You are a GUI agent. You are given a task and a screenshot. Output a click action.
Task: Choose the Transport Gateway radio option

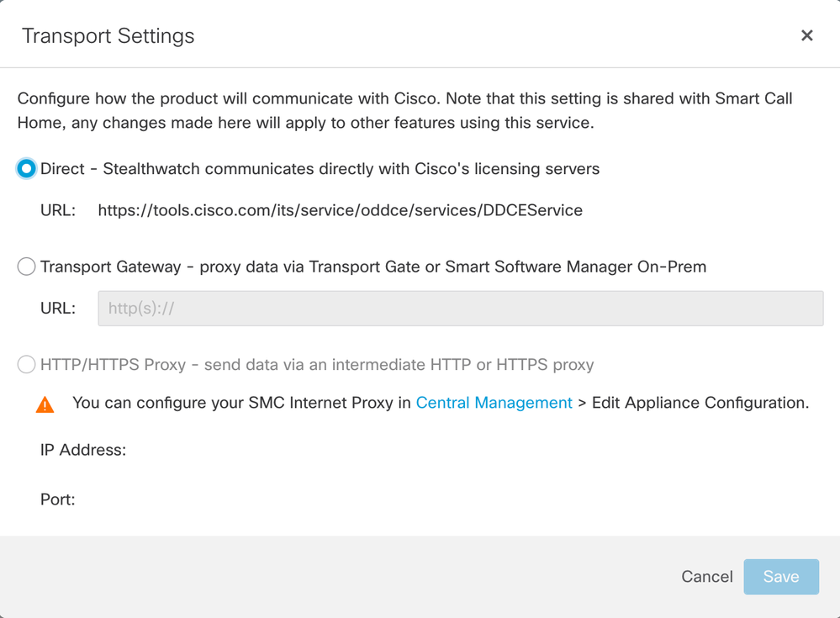[26, 267]
